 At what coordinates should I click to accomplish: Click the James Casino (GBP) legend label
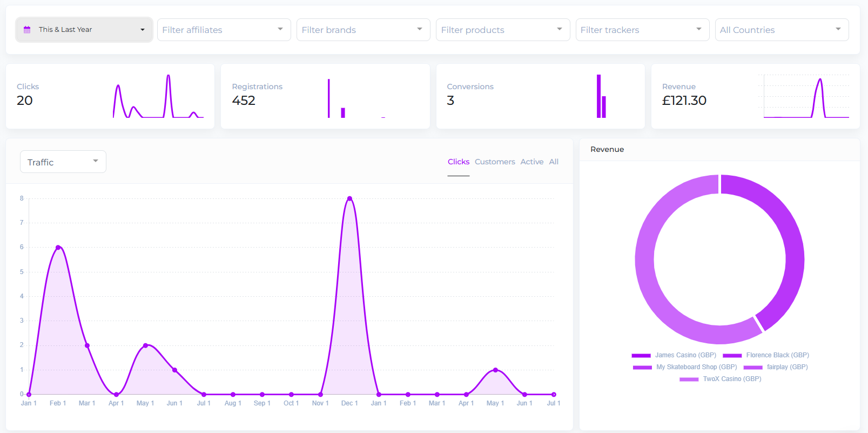coord(685,355)
